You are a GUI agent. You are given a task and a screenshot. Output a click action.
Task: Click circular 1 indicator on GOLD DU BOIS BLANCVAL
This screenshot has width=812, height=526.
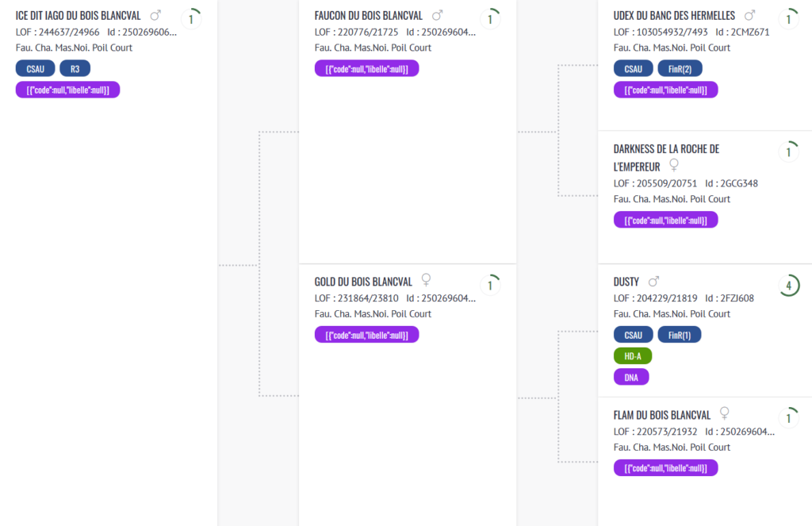pos(490,286)
